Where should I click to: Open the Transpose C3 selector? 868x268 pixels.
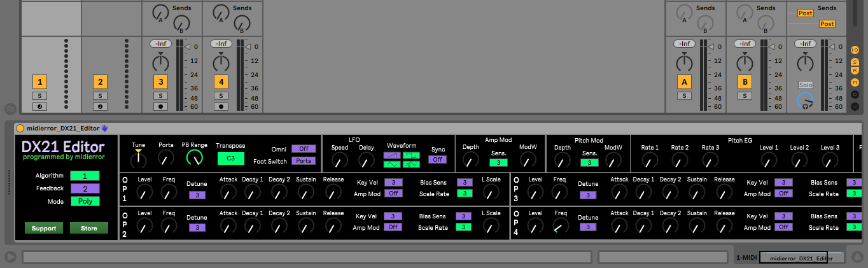(x=230, y=159)
